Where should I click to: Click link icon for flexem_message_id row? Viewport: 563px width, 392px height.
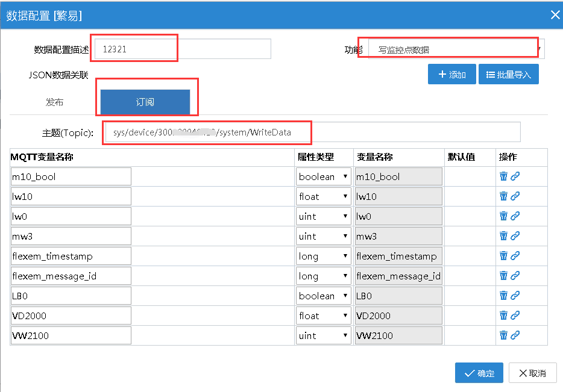click(515, 276)
